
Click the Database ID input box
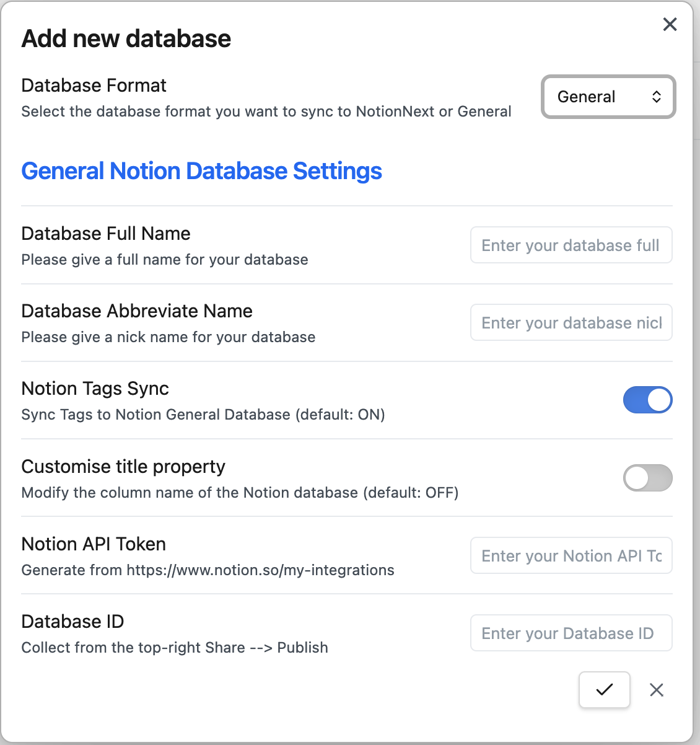click(571, 633)
